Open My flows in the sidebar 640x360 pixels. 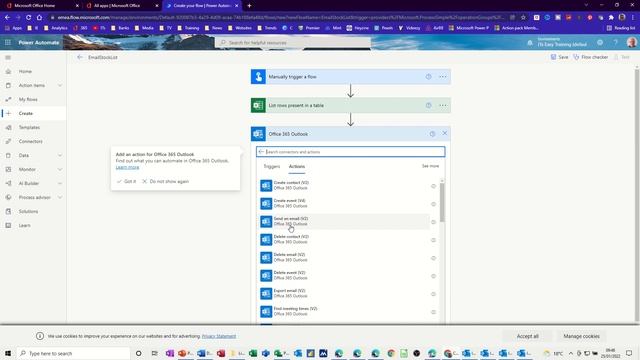pyautogui.click(x=28, y=99)
